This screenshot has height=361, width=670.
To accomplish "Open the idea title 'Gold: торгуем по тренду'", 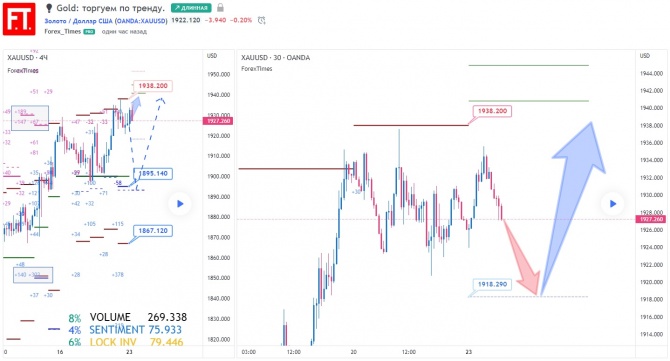I will [111, 8].
